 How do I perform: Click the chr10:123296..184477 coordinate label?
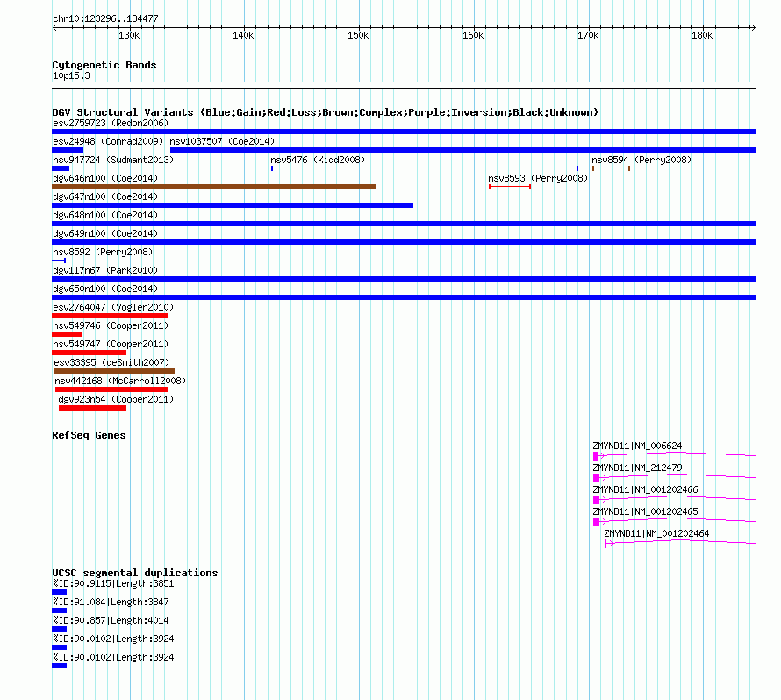[x=105, y=19]
